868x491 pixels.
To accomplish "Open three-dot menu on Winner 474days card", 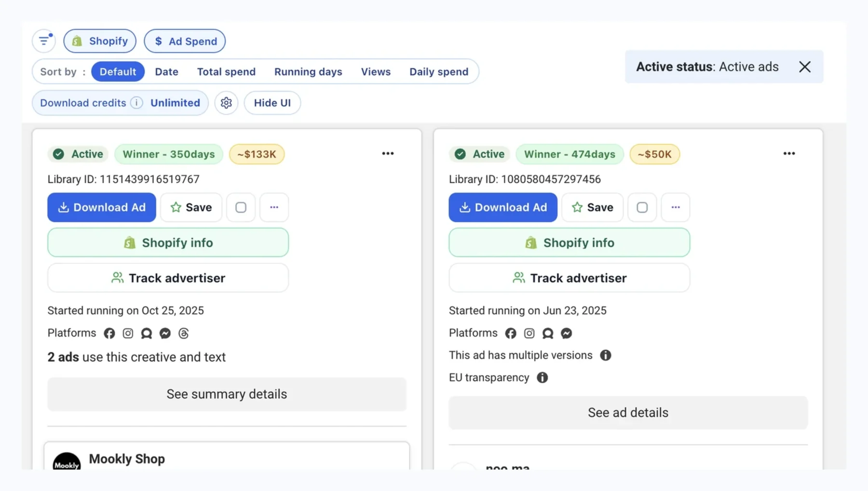I will pos(789,153).
